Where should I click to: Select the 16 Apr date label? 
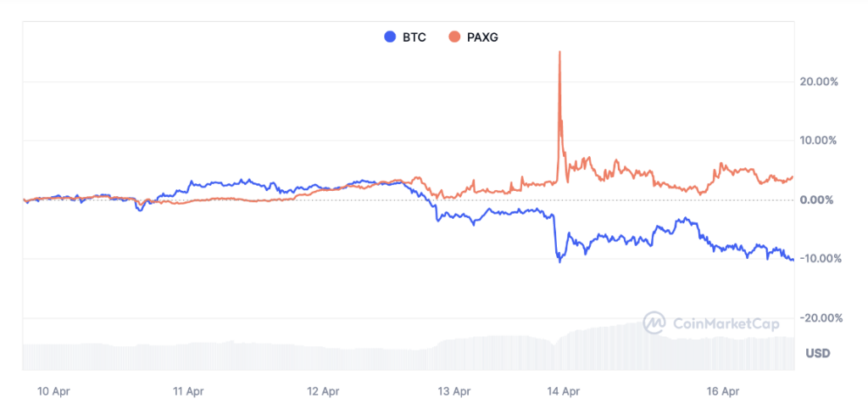(723, 391)
